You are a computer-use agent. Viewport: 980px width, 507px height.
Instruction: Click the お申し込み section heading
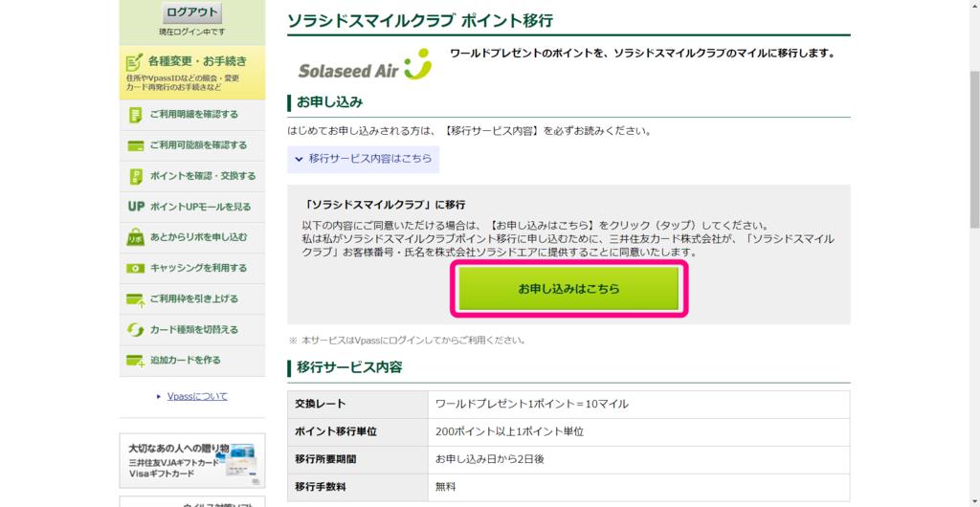click(x=330, y=101)
